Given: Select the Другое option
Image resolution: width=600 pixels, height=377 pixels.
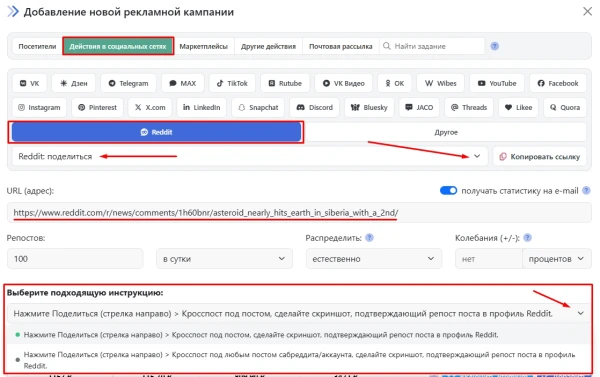Looking at the screenshot, I should [446, 132].
